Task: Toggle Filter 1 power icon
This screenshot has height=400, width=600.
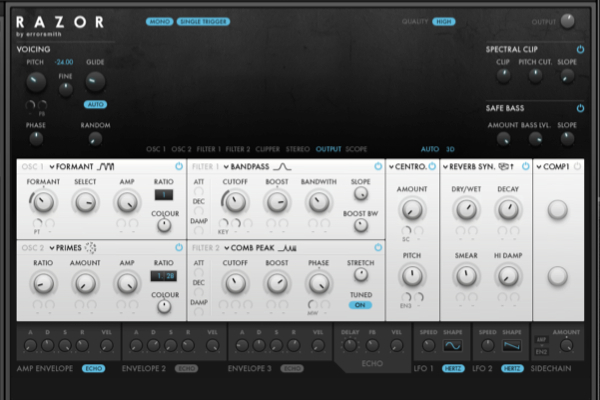Action: pos(378,167)
